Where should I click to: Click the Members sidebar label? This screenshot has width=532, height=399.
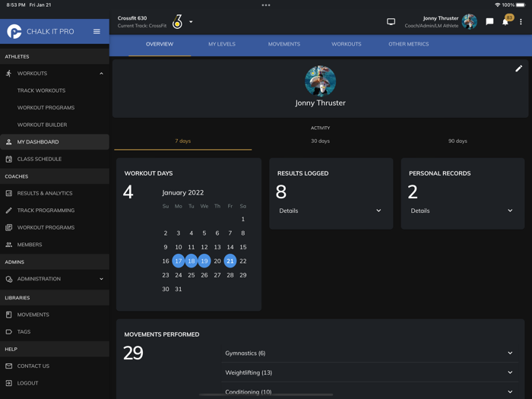coord(30,245)
